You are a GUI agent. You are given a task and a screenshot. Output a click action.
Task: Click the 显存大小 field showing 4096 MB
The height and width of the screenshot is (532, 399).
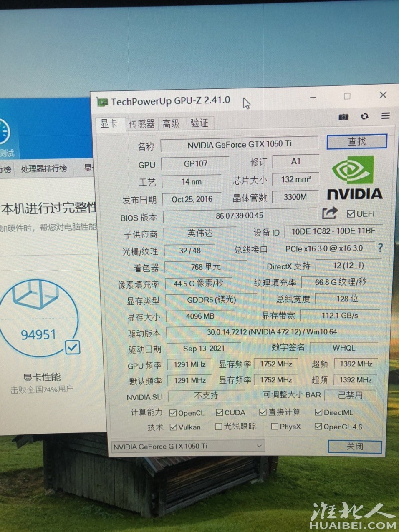coord(200,316)
